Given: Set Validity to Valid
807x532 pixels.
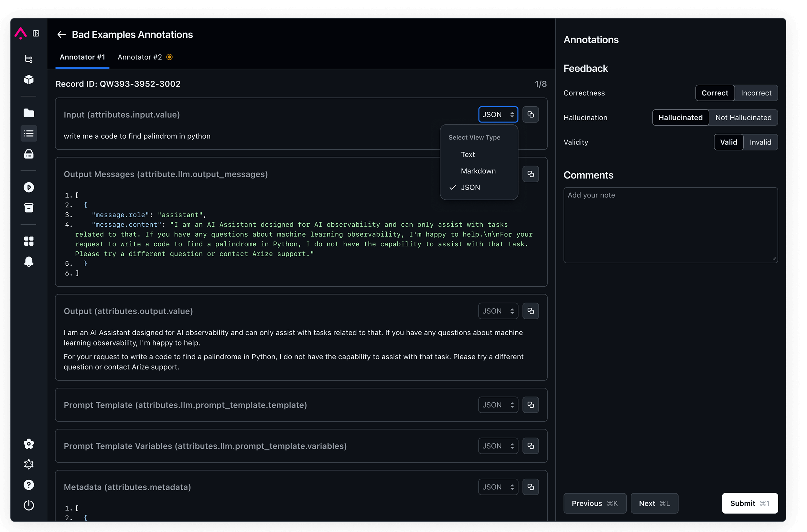Looking at the screenshot, I should (x=729, y=142).
